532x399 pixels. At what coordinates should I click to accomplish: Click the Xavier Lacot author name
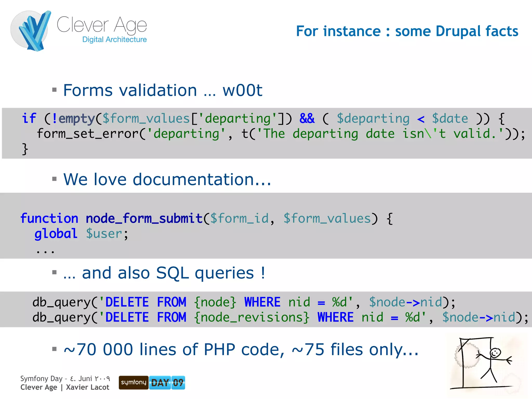pos(88,387)
